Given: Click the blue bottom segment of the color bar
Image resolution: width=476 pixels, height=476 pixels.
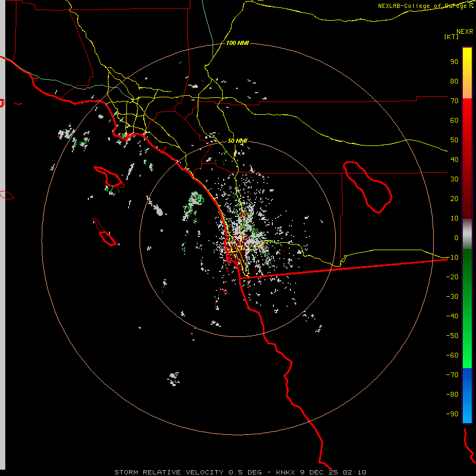Looking at the screenshot, I should pos(467,396).
